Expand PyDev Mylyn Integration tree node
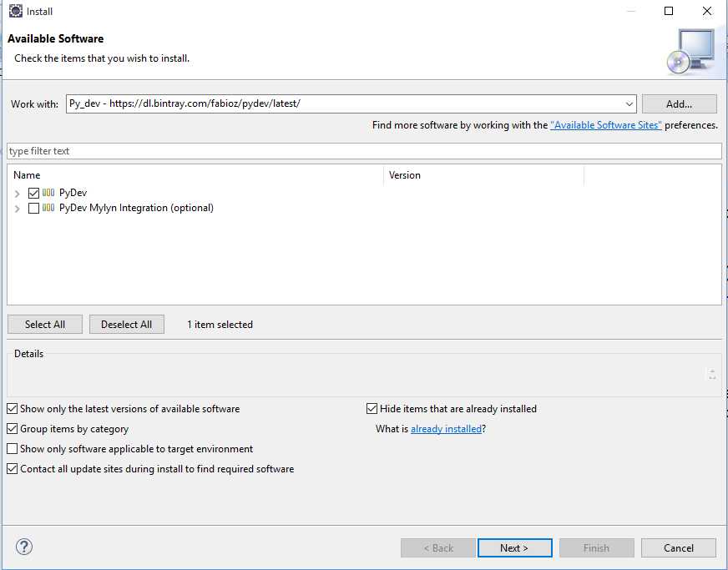This screenshot has width=728, height=570. click(18, 209)
